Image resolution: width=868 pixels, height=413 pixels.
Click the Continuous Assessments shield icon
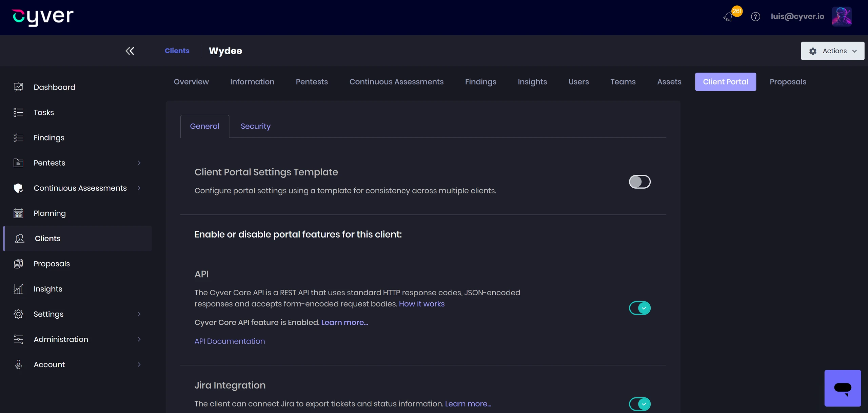18,188
